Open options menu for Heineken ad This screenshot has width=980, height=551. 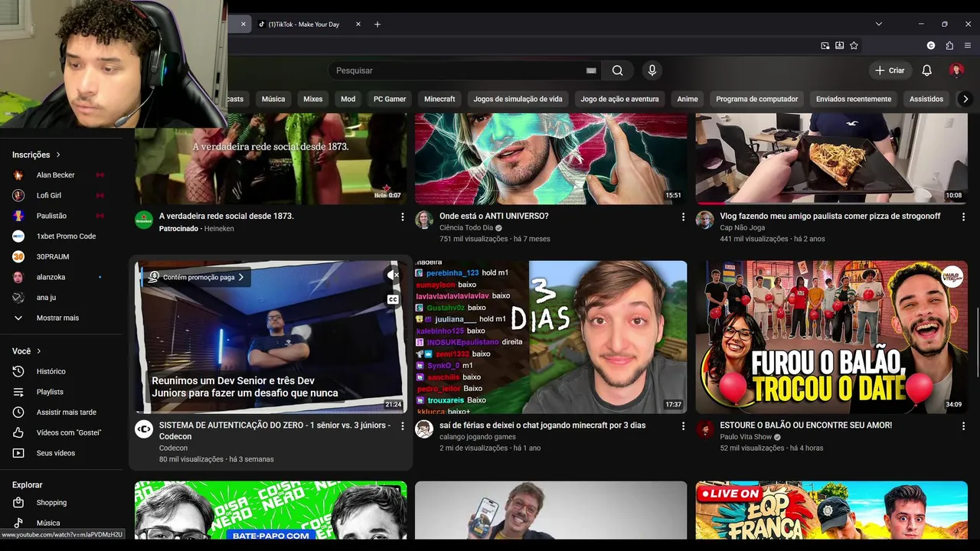(x=403, y=217)
